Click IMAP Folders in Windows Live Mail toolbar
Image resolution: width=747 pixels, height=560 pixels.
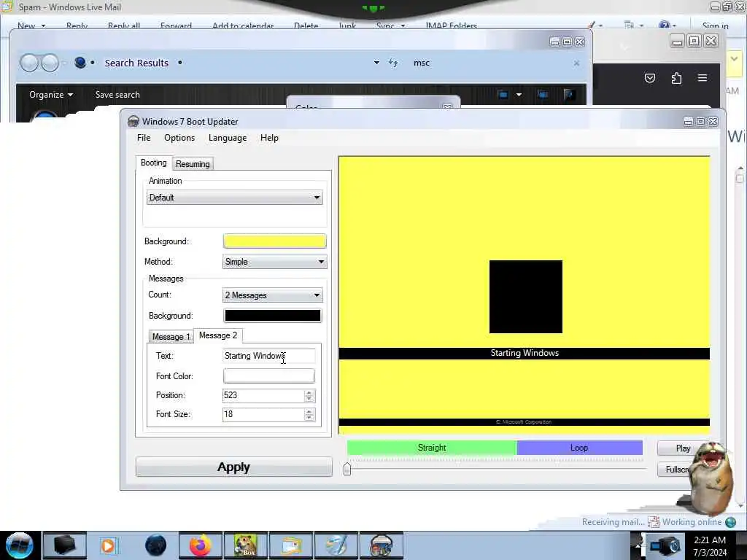451,26
